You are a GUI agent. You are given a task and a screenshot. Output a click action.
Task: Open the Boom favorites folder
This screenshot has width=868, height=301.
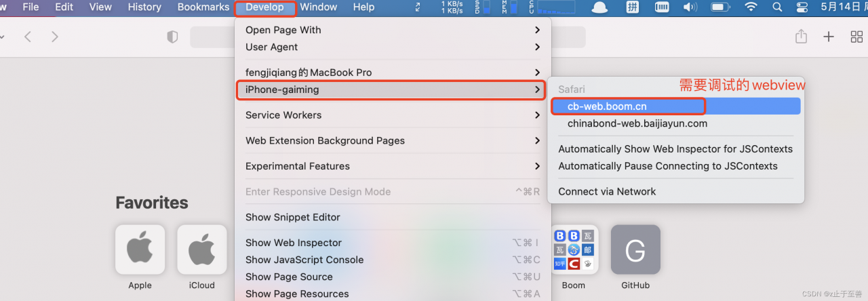click(x=574, y=250)
